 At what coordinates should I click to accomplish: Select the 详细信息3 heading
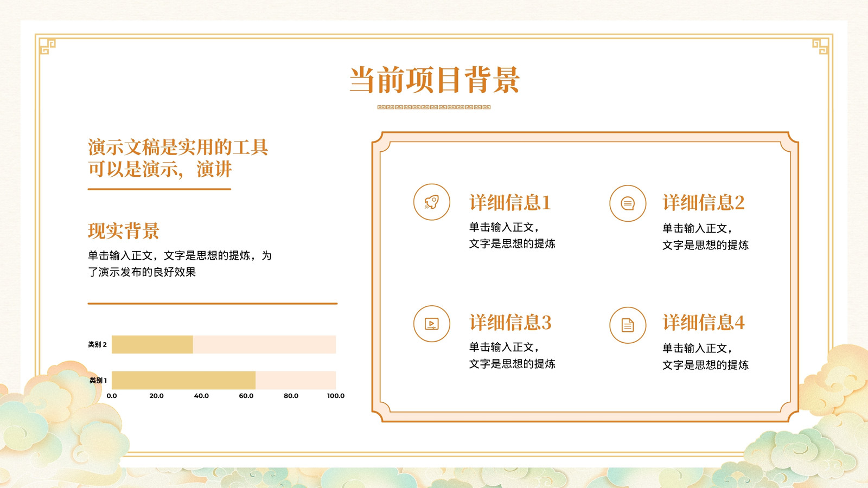(510, 323)
